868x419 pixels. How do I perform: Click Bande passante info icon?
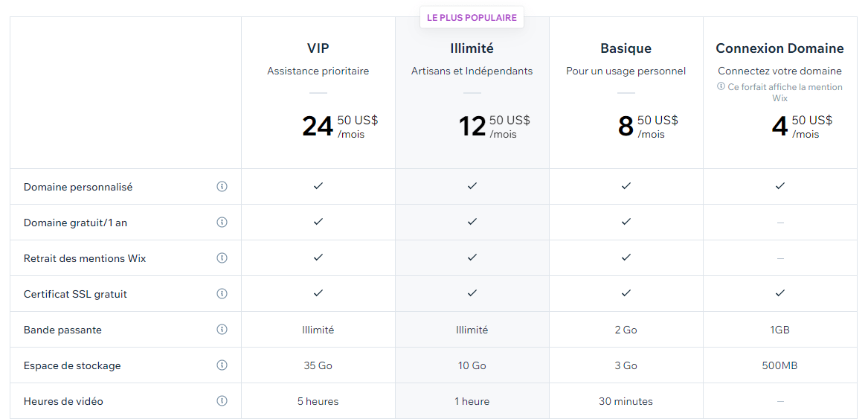coord(222,329)
